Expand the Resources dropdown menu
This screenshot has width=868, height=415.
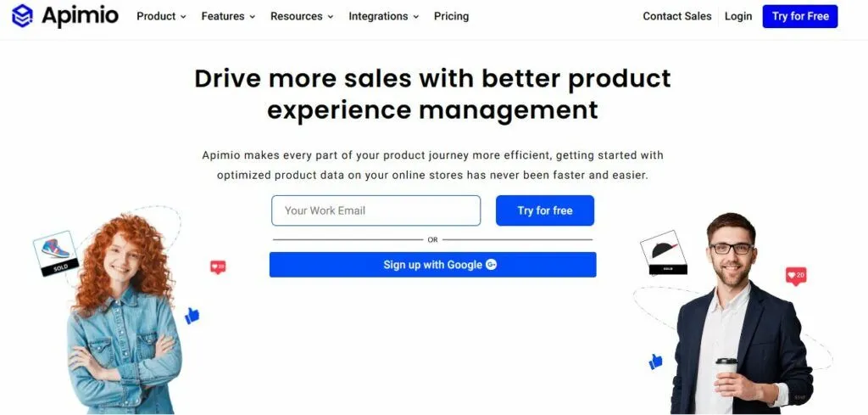pyautogui.click(x=302, y=16)
